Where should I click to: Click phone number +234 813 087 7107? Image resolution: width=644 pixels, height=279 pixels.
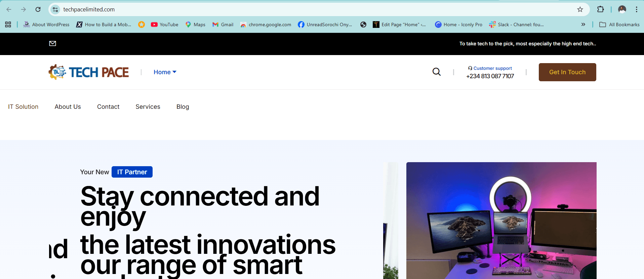click(x=490, y=76)
